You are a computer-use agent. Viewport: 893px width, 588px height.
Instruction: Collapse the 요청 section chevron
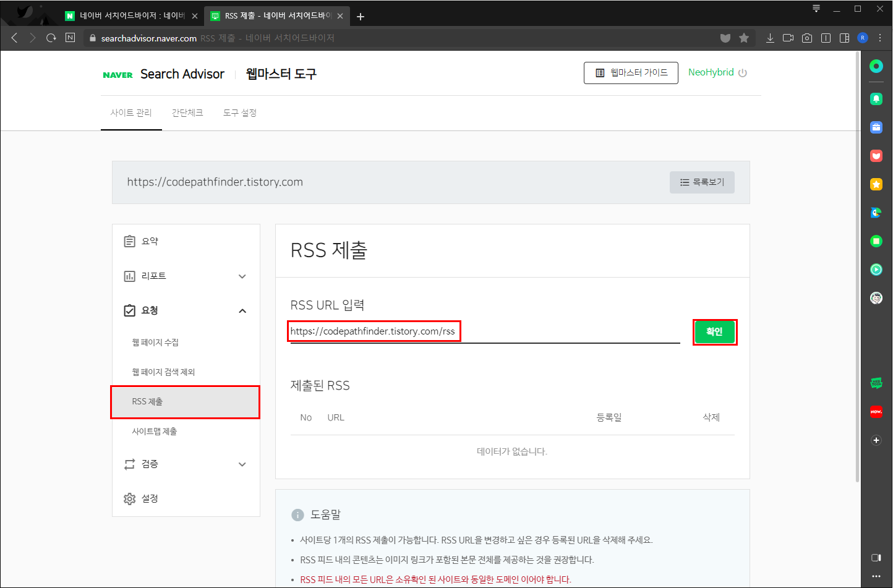242,311
